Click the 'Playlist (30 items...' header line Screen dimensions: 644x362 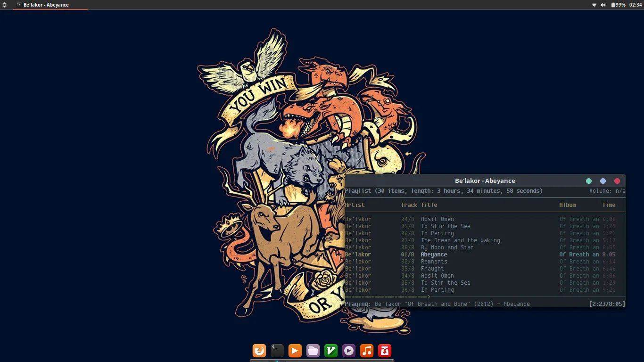pyautogui.click(x=444, y=191)
